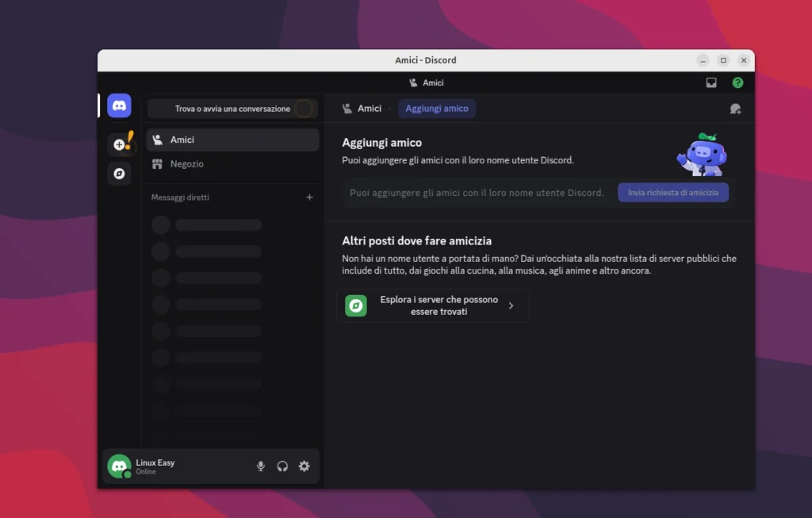Click the new group DM icon top right
The image size is (812, 518).
click(735, 108)
